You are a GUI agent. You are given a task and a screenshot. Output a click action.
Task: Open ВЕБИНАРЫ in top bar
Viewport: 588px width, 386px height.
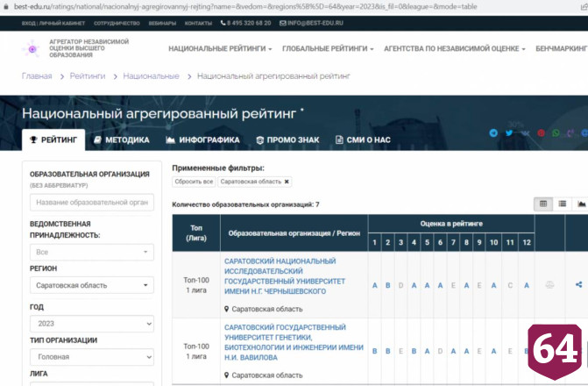[x=162, y=24]
